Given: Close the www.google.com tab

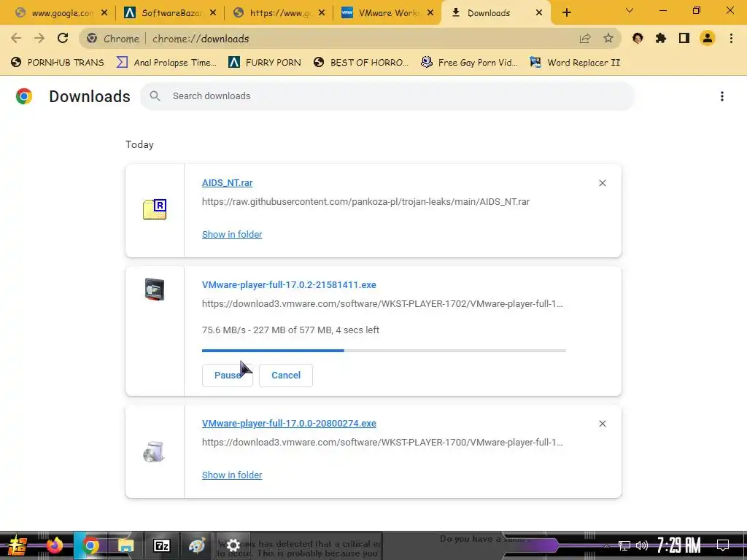Looking at the screenshot, I should pos(104,13).
